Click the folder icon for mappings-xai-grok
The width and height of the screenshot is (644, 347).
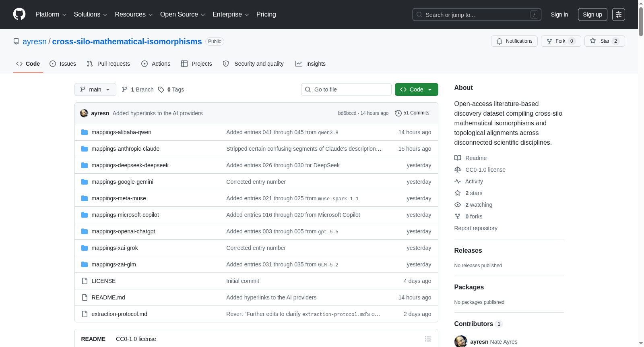click(85, 248)
